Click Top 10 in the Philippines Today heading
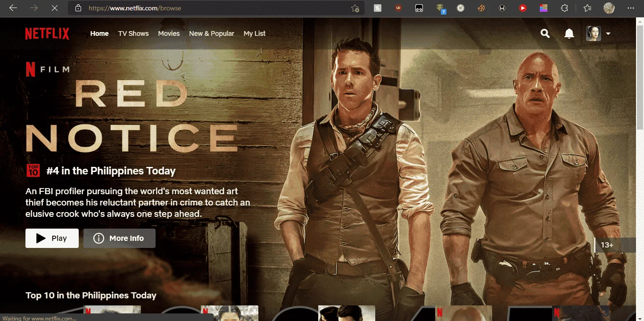644x321 pixels. tap(91, 296)
